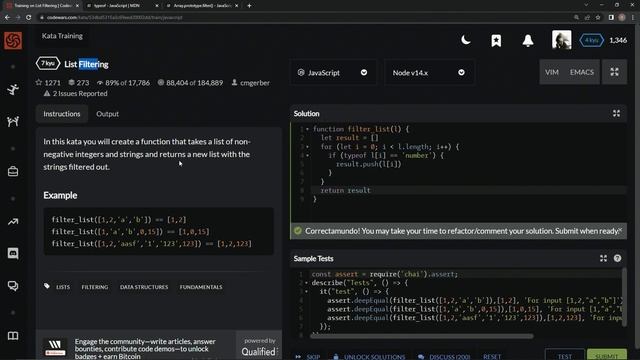The width and height of the screenshot is (640, 360).
Task: Click the bookmark icon in header
Action: coord(496,40)
